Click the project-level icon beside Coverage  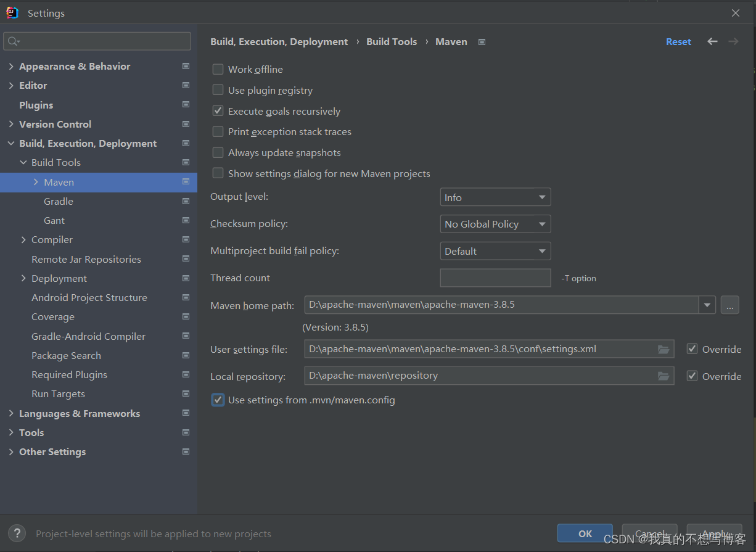tap(186, 316)
